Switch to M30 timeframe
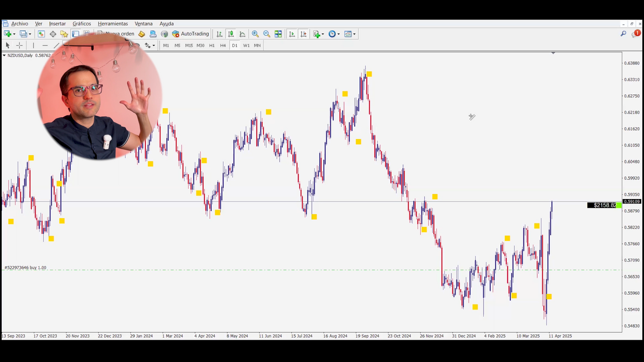The height and width of the screenshot is (362, 644). 201,45
